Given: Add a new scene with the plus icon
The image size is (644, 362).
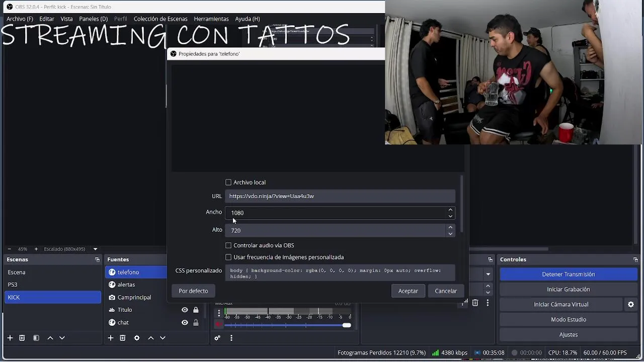Looking at the screenshot, I should pos(10,338).
